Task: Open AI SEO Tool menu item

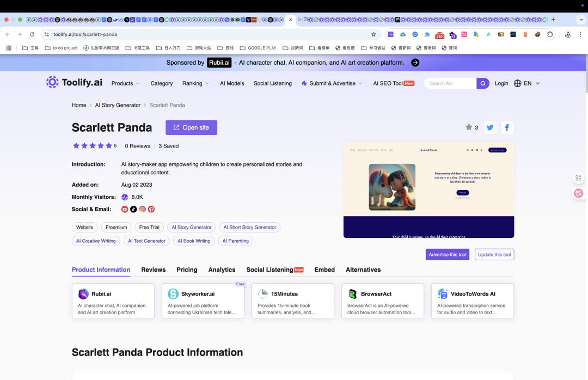Action: click(x=394, y=83)
